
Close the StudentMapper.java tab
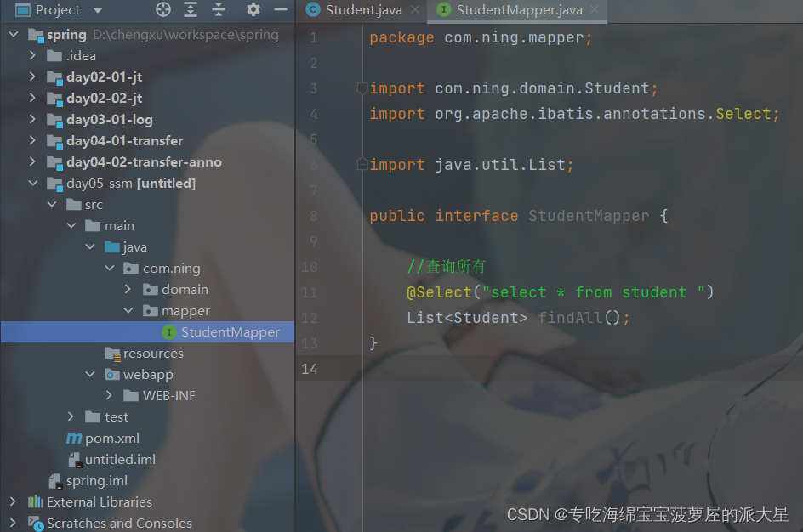coord(595,9)
